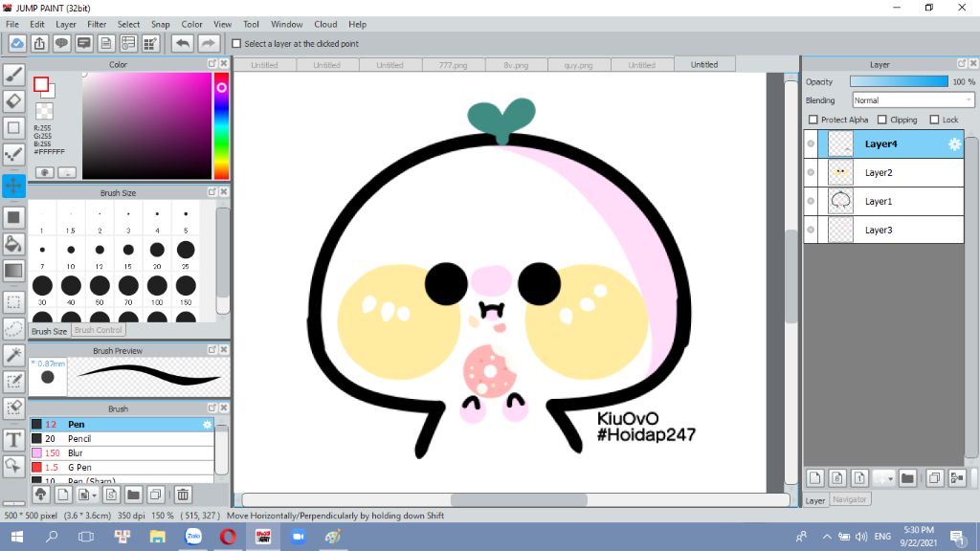Screen dimensions: 980x551
Task: Open the File menu
Action: pos(12,24)
